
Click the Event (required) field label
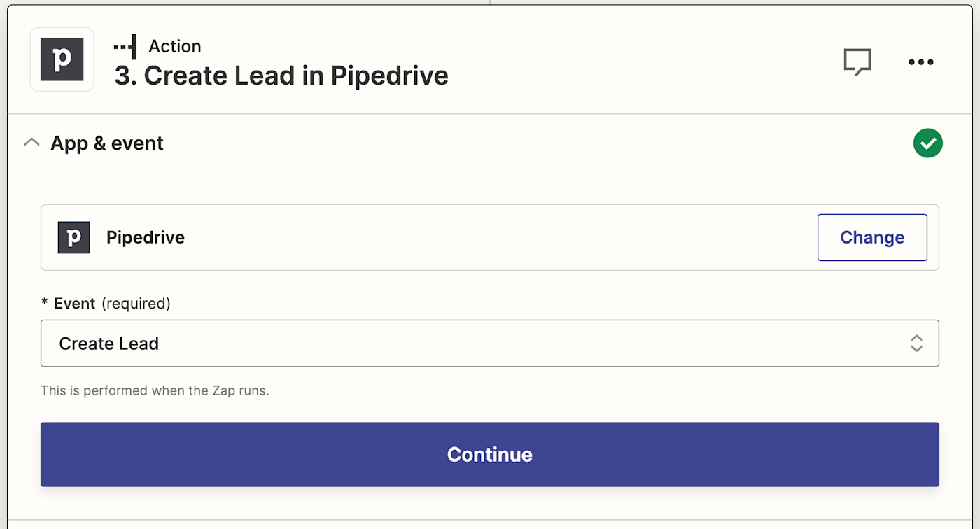[x=106, y=303]
